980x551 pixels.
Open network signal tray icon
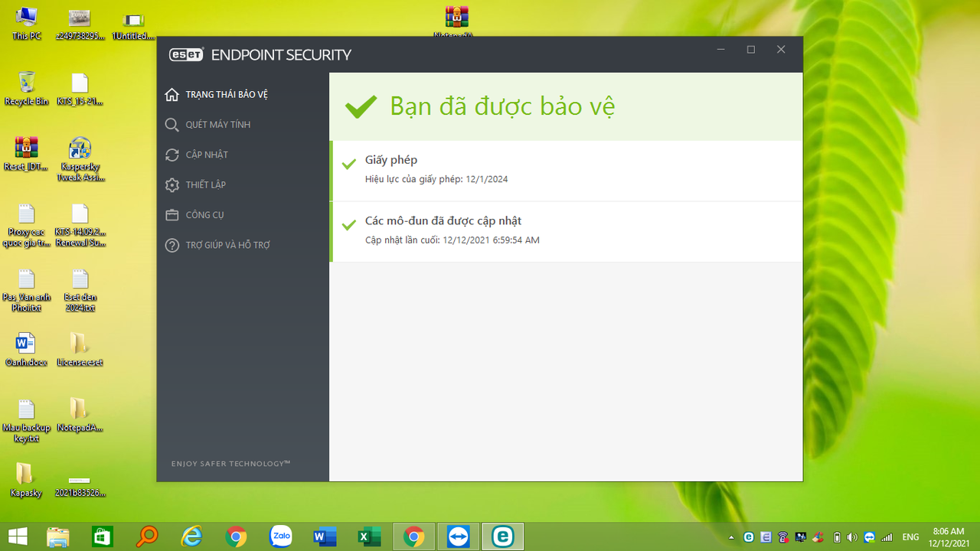click(887, 537)
